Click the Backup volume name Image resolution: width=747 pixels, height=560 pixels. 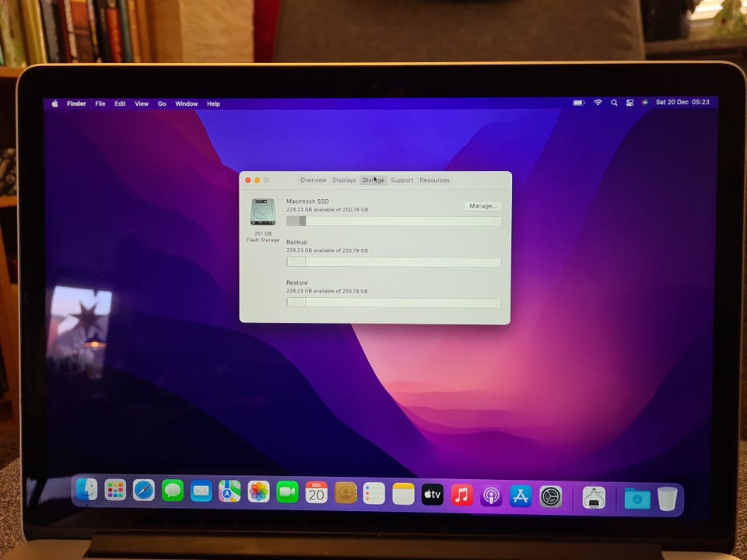coord(296,242)
